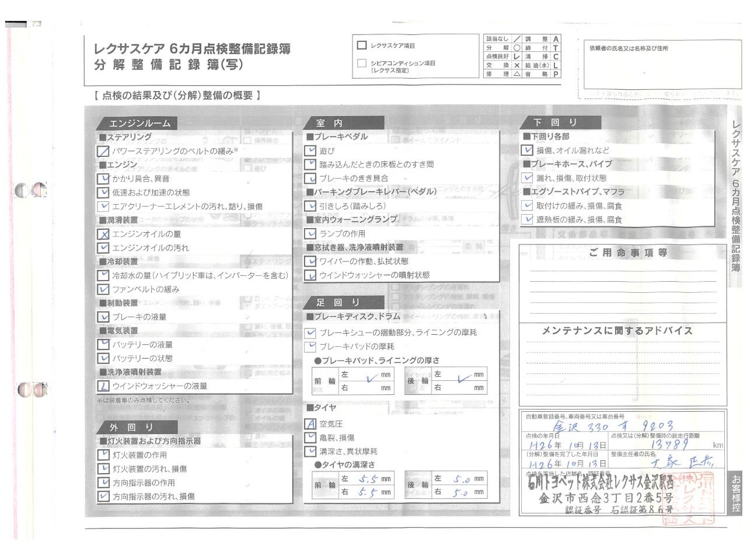
Task: Click the 該当なし slash legend symbol
Action: click(516, 39)
